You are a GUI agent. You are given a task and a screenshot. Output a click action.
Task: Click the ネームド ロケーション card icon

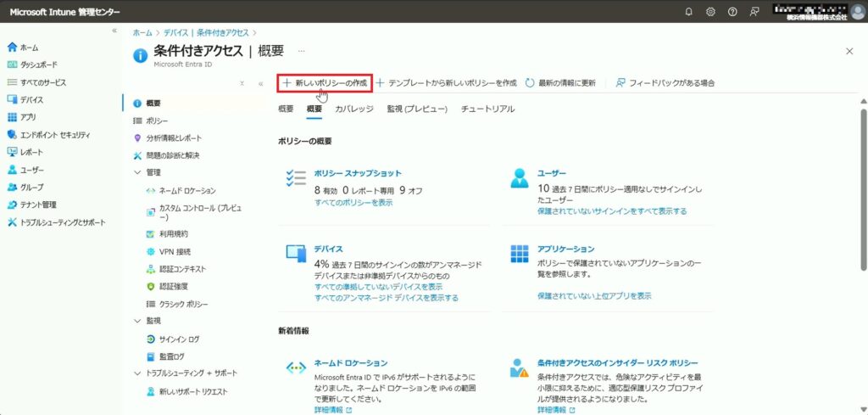296,367
